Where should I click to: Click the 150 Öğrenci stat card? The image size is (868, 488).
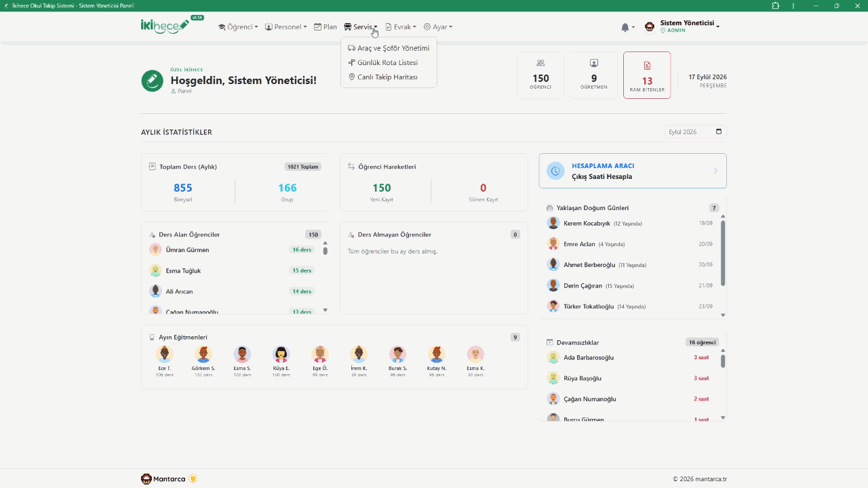(x=540, y=75)
